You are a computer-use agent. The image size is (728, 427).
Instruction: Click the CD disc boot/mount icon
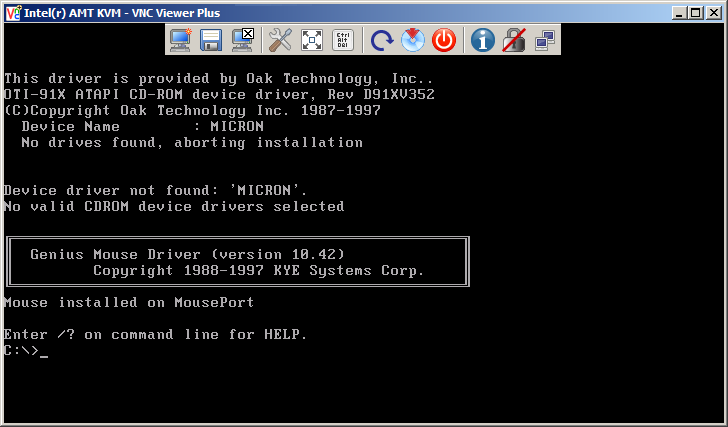413,40
